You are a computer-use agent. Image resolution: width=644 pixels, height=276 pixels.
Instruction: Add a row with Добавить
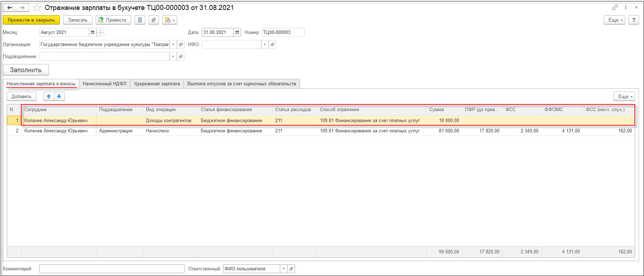(x=22, y=96)
